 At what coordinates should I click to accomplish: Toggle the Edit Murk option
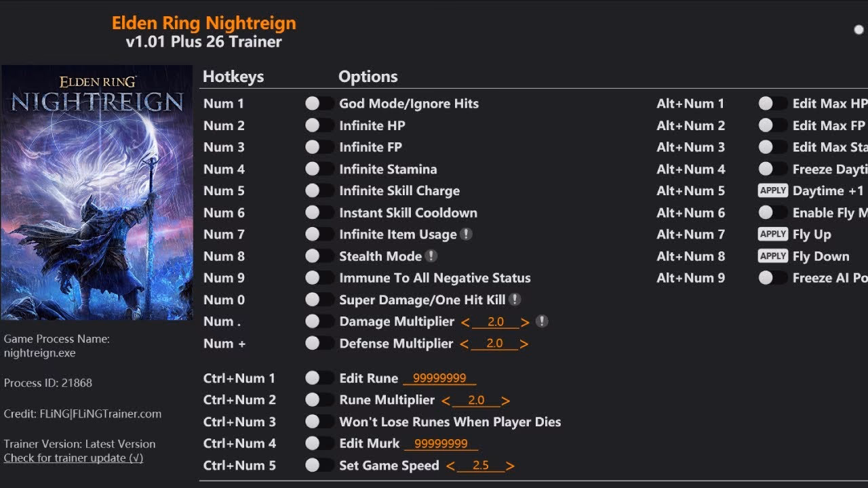319,443
